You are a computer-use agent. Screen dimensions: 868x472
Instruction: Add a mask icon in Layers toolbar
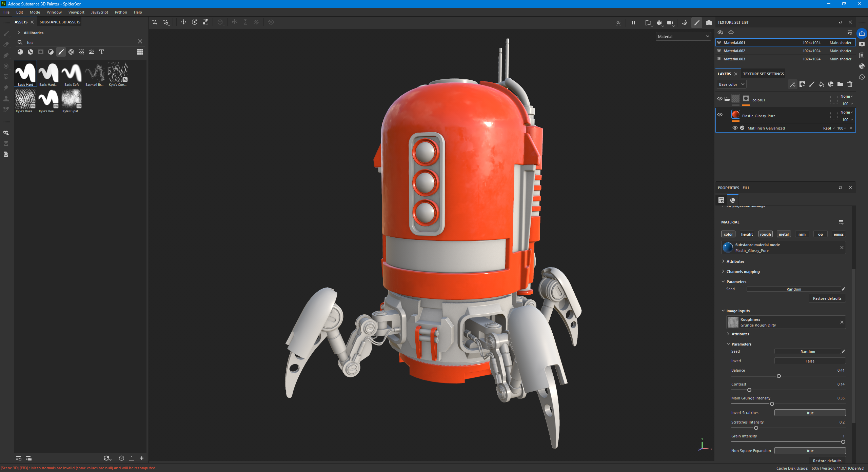click(802, 84)
